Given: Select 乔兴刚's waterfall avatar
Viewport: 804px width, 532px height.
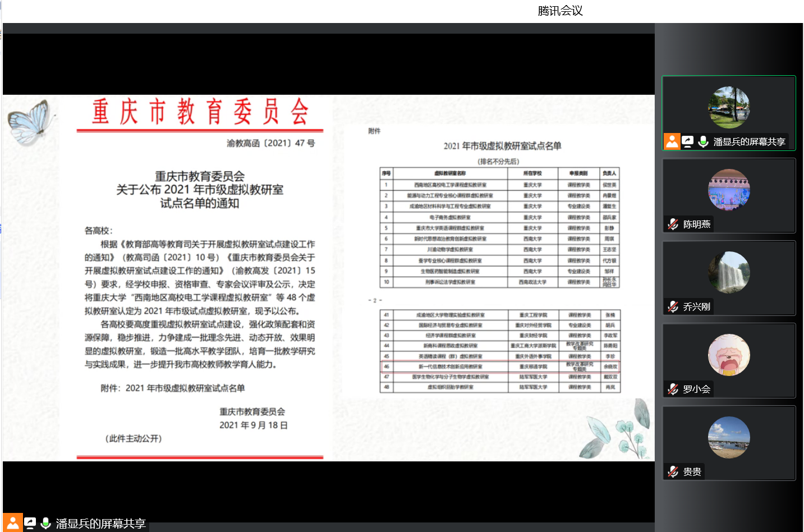Looking at the screenshot, I should point(729,272).
